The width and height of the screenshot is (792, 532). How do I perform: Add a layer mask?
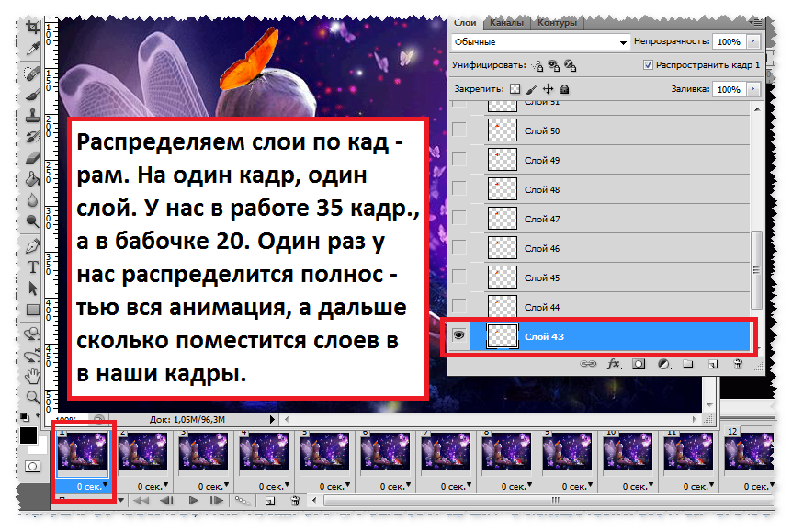click(639, 364)
